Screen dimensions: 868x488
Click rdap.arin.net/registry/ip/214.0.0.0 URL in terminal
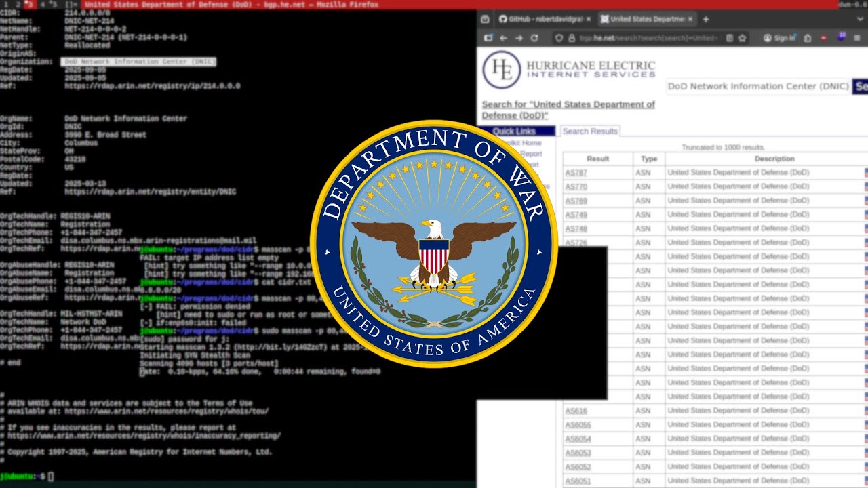tap(153, 86)
